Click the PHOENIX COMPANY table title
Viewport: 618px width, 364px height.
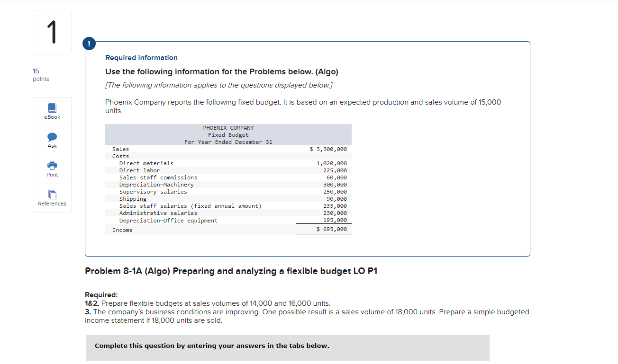click(x=228, y=128)
